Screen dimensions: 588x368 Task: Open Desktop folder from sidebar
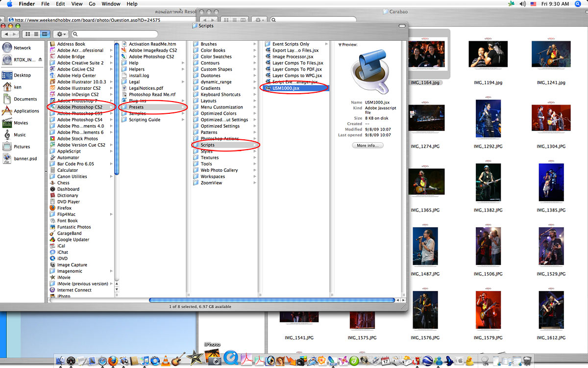[22, 76]
